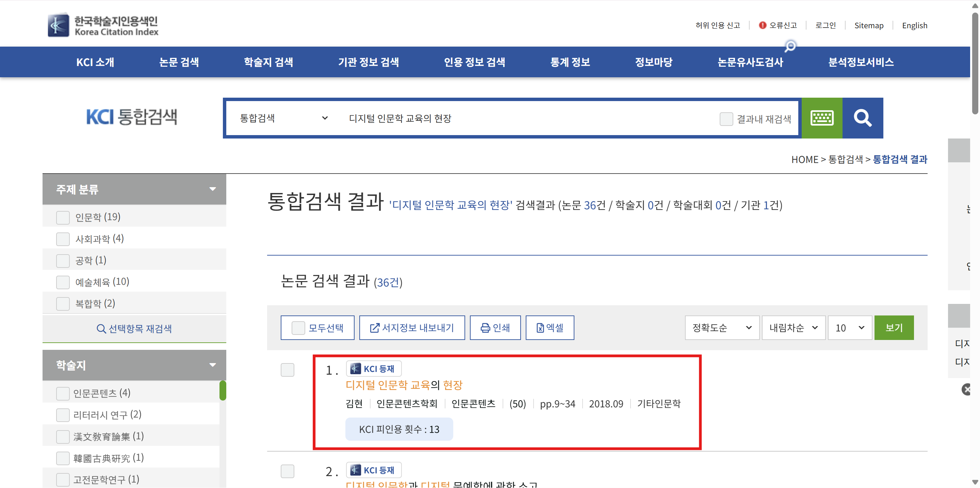The width and height of the screenshot is (980, 488).
Task: Open the virtual keyboard icon
Action: point(822,118)
